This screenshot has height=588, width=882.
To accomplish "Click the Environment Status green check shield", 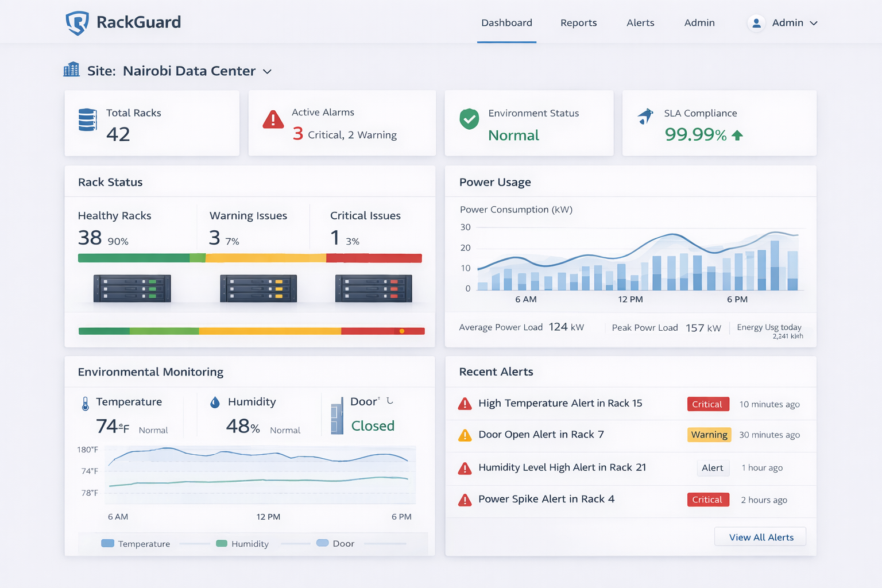I will coord(469,119).
